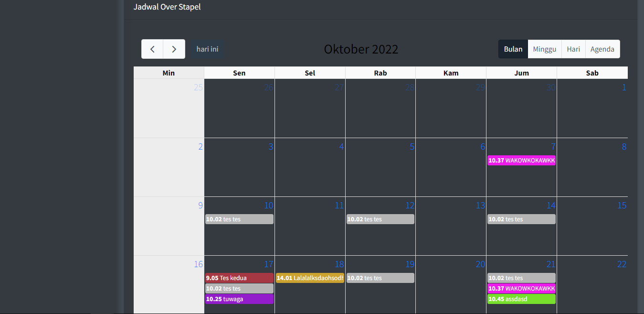Click the 'hari ini' today button

(207, 49)
